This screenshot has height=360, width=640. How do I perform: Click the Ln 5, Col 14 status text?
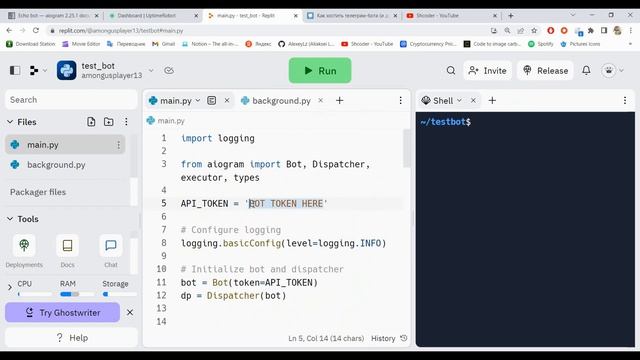[326, 338]
